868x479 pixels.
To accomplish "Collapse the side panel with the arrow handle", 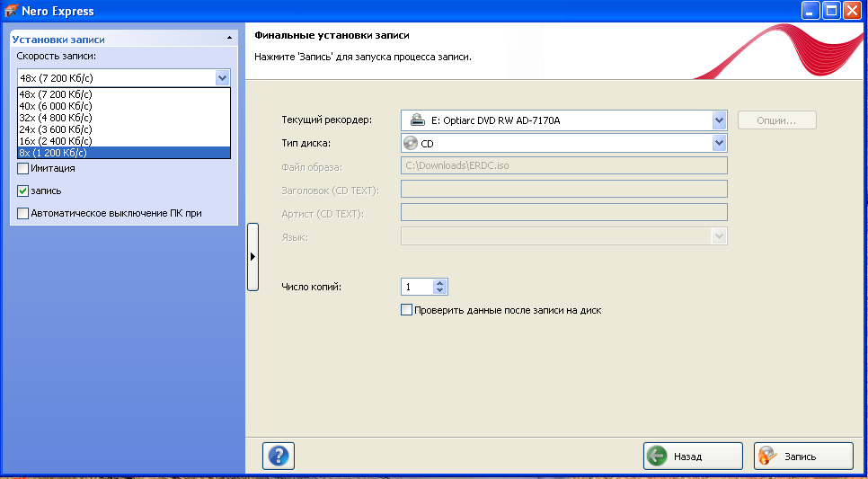I will [x=253, y=256].
